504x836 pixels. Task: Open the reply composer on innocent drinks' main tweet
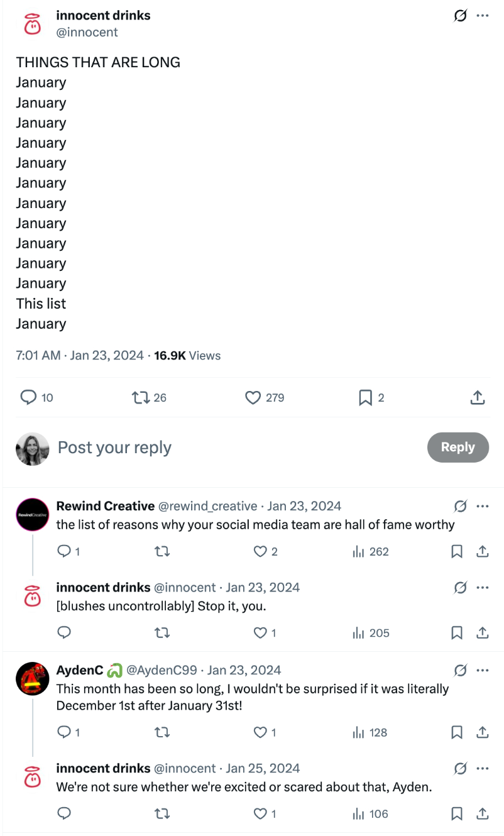coord(30,397)
